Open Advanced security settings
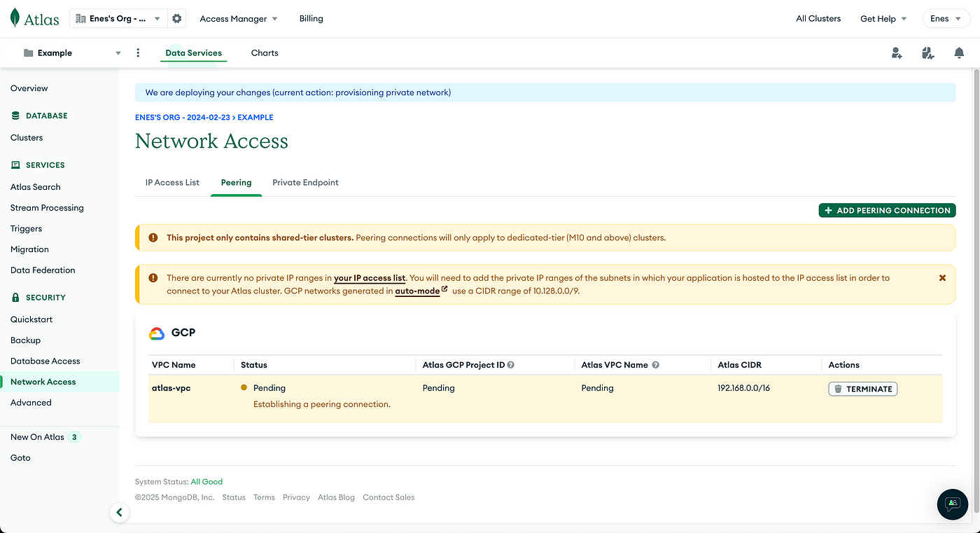980x533 pixels. [x=31, y=403]
